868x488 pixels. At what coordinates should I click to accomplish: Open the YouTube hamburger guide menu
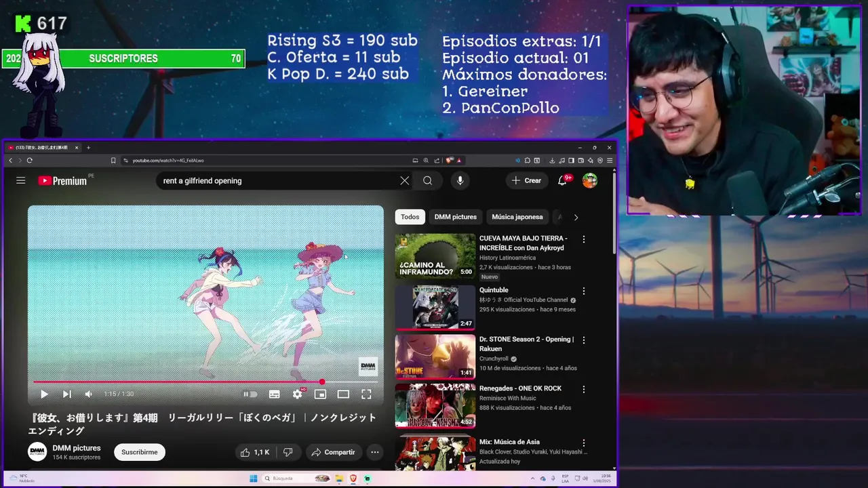tap(21, 180)
